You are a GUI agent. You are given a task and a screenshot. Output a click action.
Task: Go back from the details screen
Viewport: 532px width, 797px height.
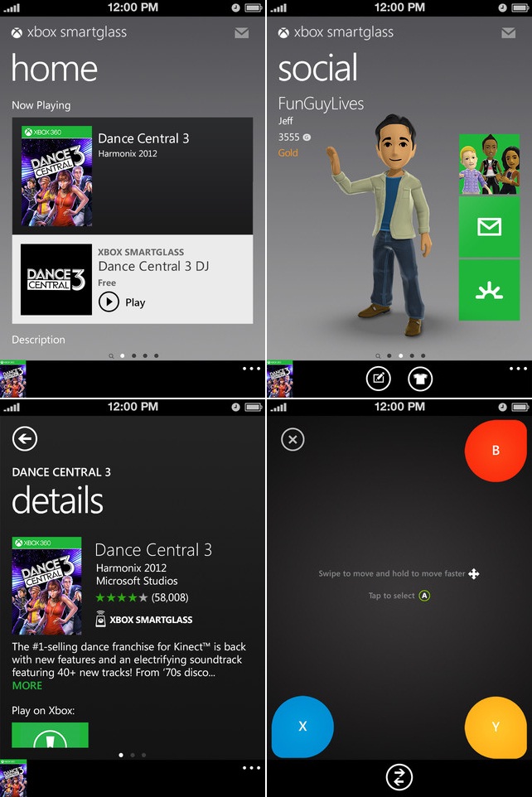click(x=25, y=438)
